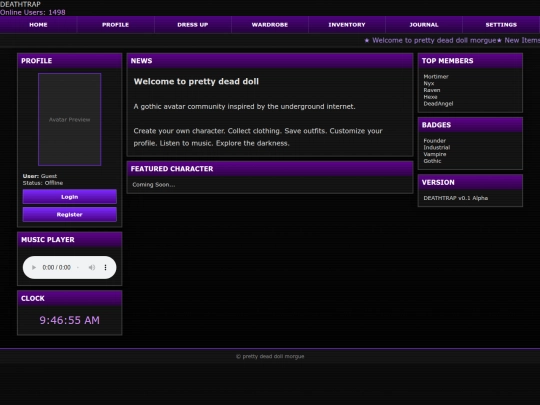Open music player more options menu
This screenshot has width=540, height=405.
[105, 267]
